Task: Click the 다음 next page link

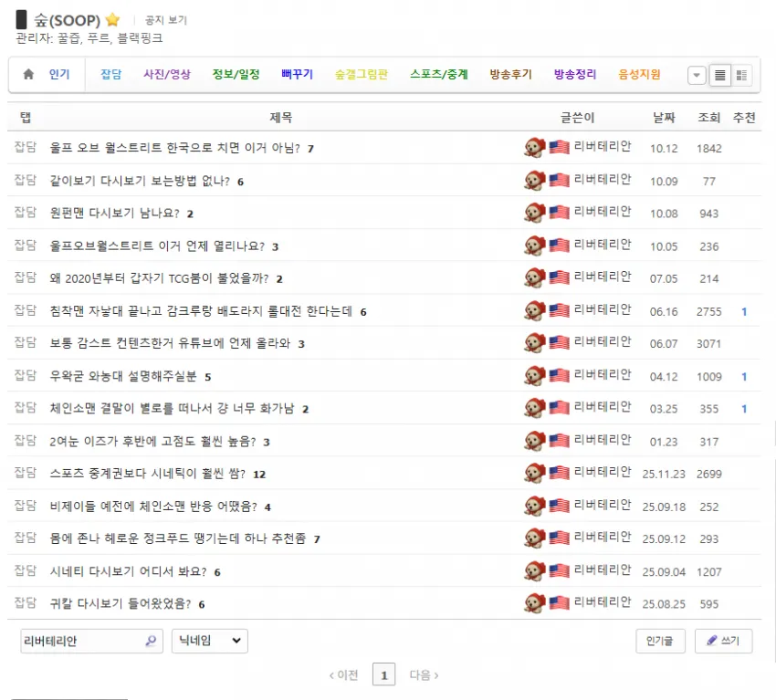Action: point(425,675)
